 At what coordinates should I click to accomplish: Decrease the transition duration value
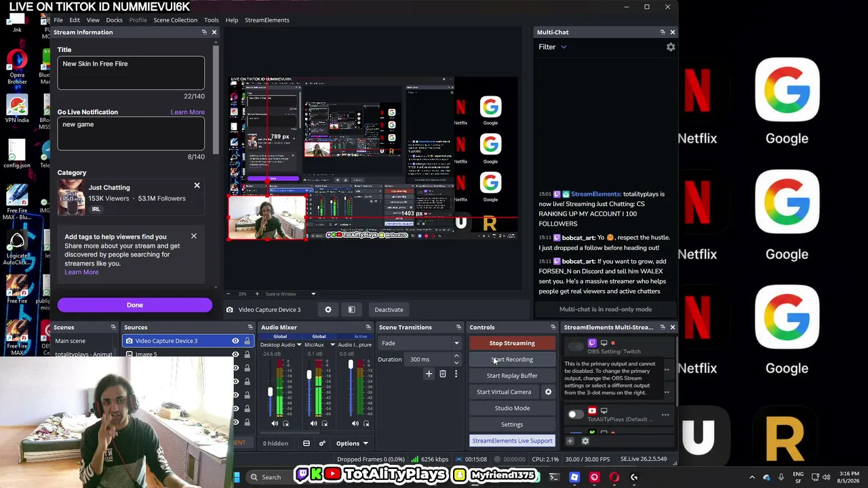click(x=456, y=363)
